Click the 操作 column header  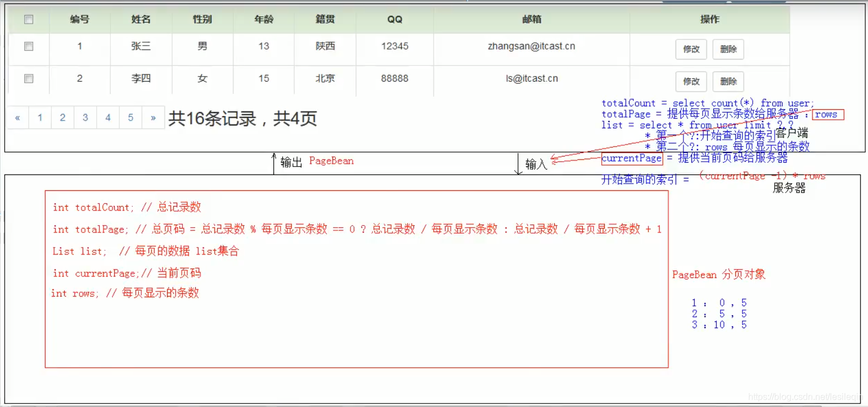click(x=710, y=20)
